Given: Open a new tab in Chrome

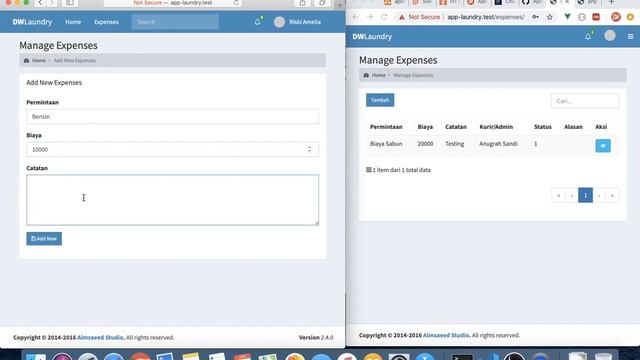Looking at the screenshot, I should (x=611, y=2).
